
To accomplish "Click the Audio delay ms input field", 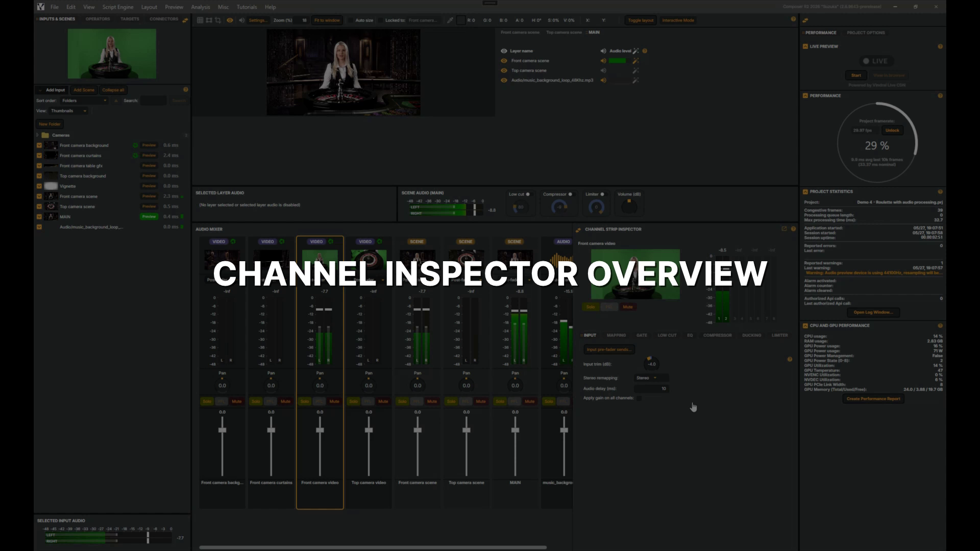I will tap(651, 389).
